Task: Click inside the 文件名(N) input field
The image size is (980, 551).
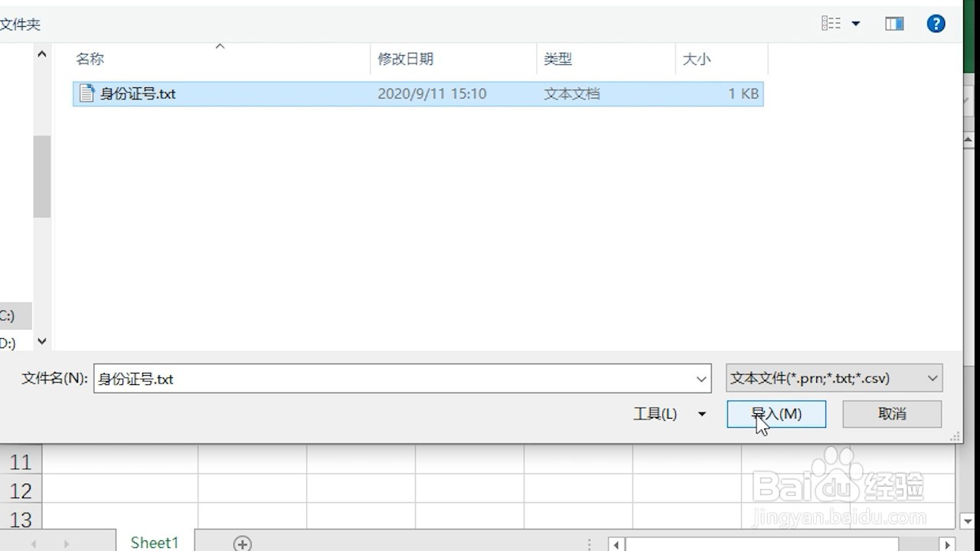Action: pos(306,378)
